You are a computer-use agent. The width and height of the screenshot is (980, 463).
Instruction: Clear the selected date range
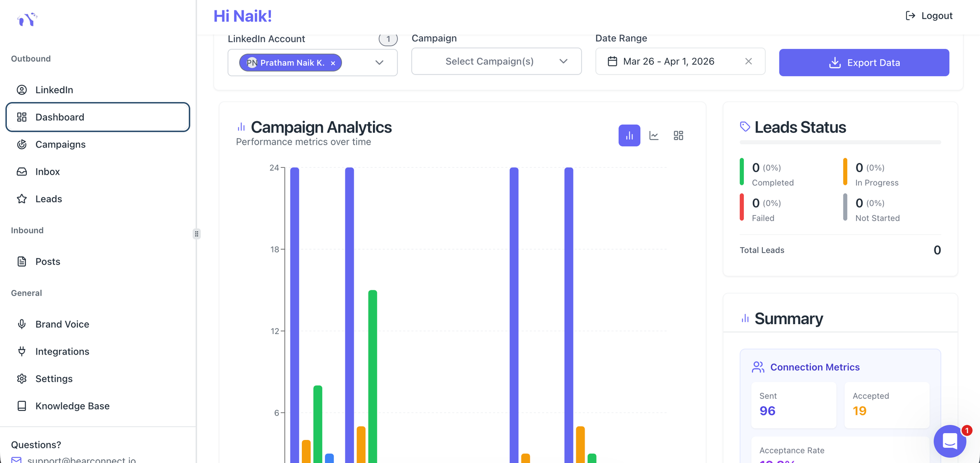(748, 61)
